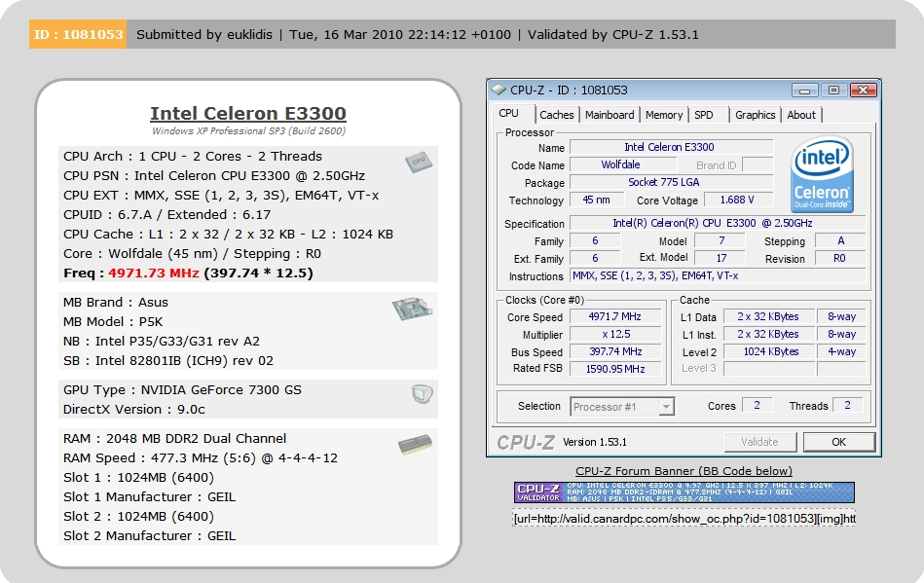Click the Multiplier value x 12.5
The image size is (924, 583).
click(x=615, y=334)
